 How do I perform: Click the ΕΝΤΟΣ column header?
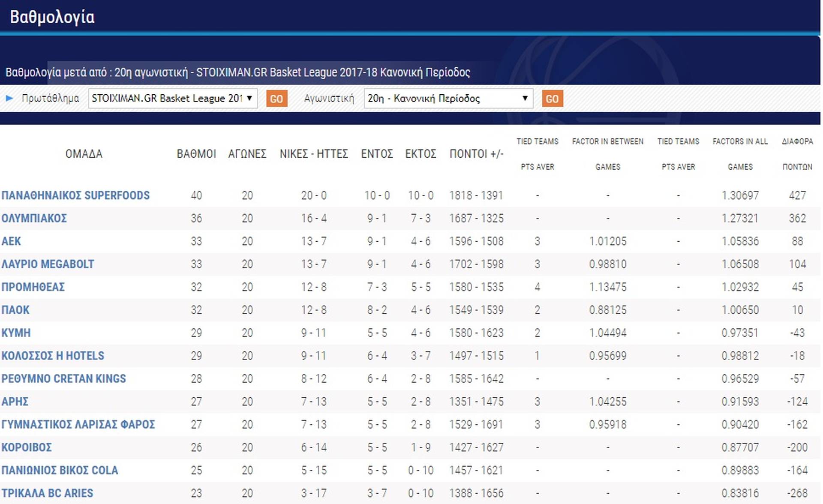(377, 154)
